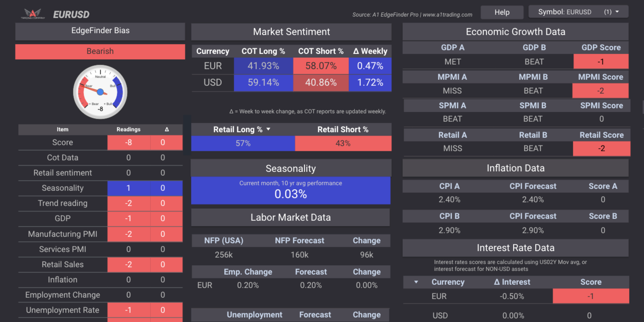Click the USD Δ Weekly 1.72% cell
This screenshot has width=644, height=322.
[370, 82]
